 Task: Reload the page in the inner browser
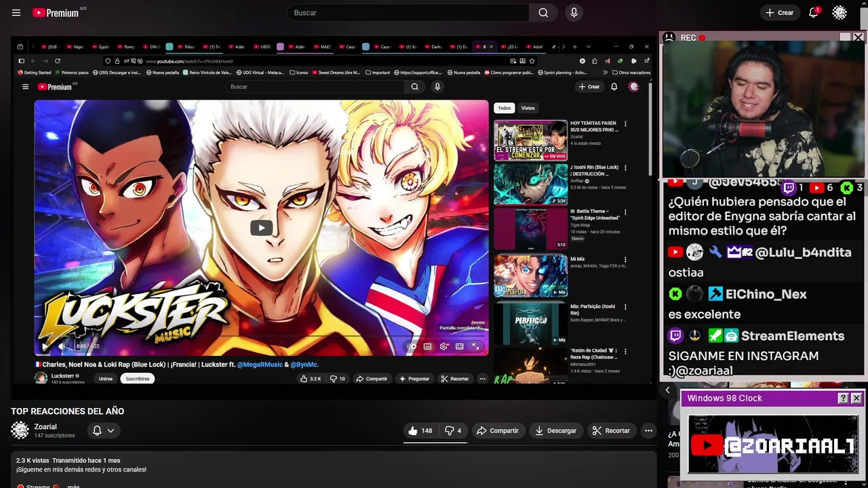click(x=58, y=61)
